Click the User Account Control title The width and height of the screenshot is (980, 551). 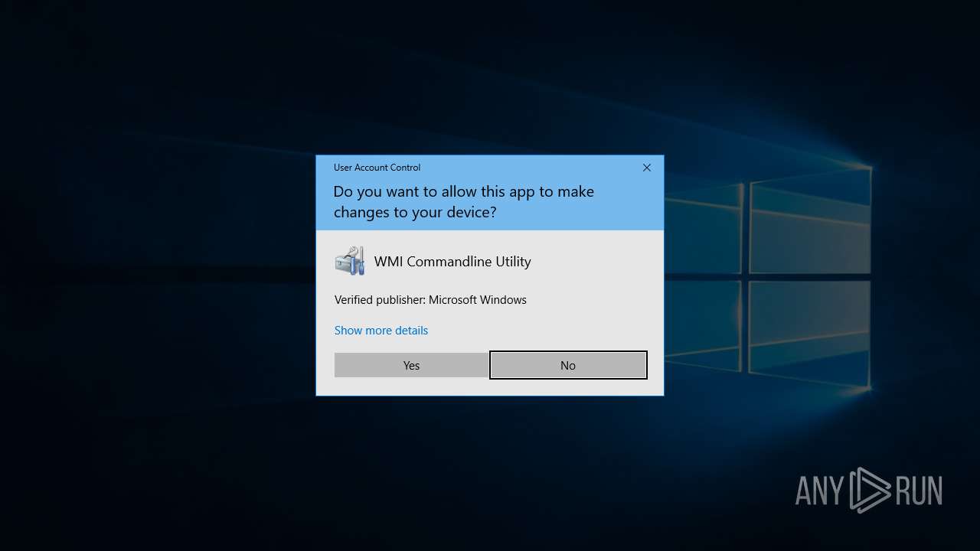point(377,168)
